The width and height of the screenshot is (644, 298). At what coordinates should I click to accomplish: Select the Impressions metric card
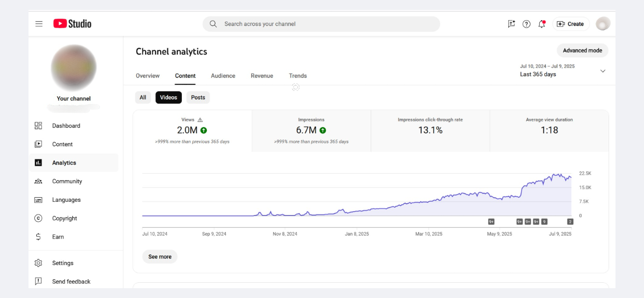[x=311, y=131]
